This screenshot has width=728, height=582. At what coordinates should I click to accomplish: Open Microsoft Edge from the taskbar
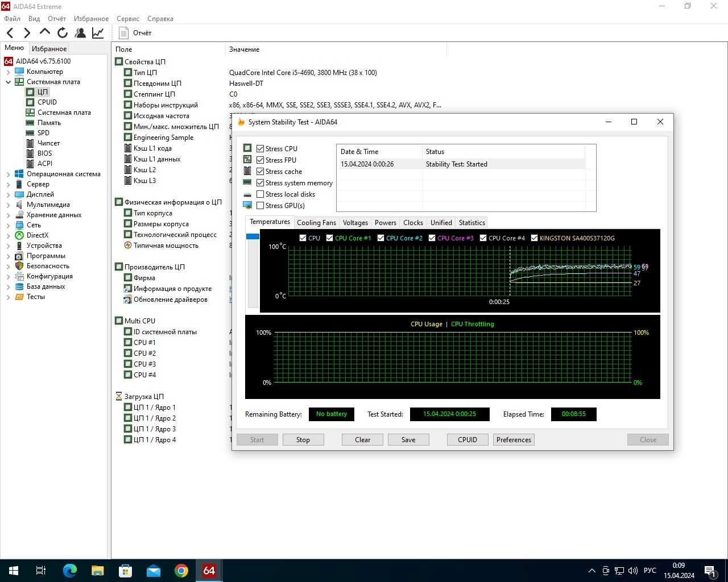(x=69, y=571)
